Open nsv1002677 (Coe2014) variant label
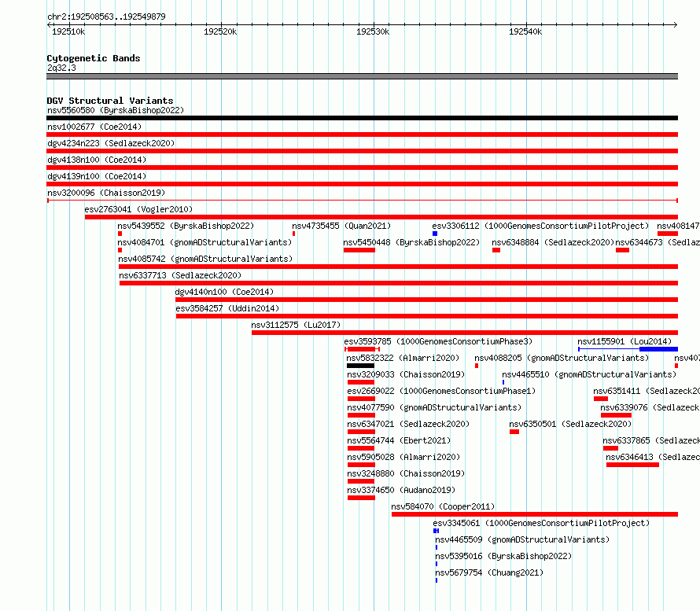 coord(94,127)
